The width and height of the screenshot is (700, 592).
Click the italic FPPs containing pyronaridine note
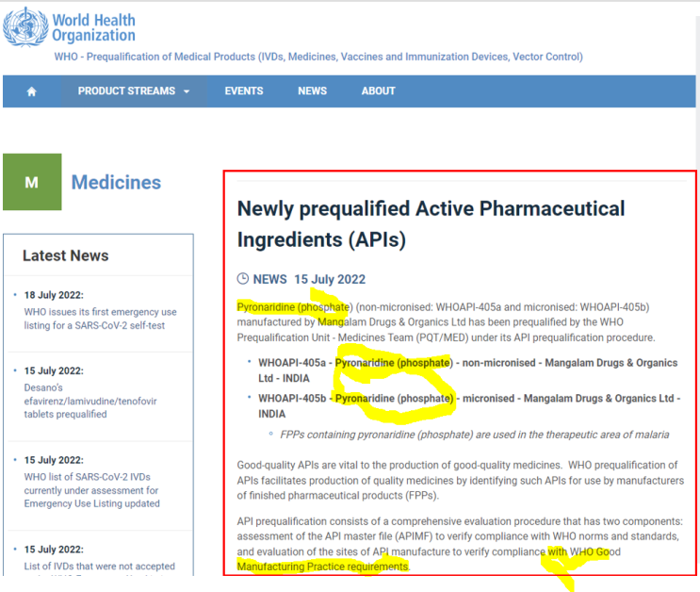click(475, 435)
